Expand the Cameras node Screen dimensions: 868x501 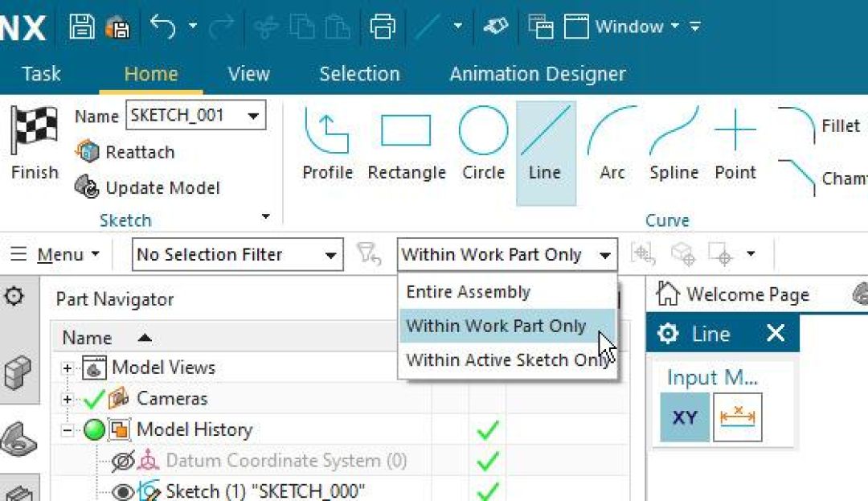click(x=67, y=399)
